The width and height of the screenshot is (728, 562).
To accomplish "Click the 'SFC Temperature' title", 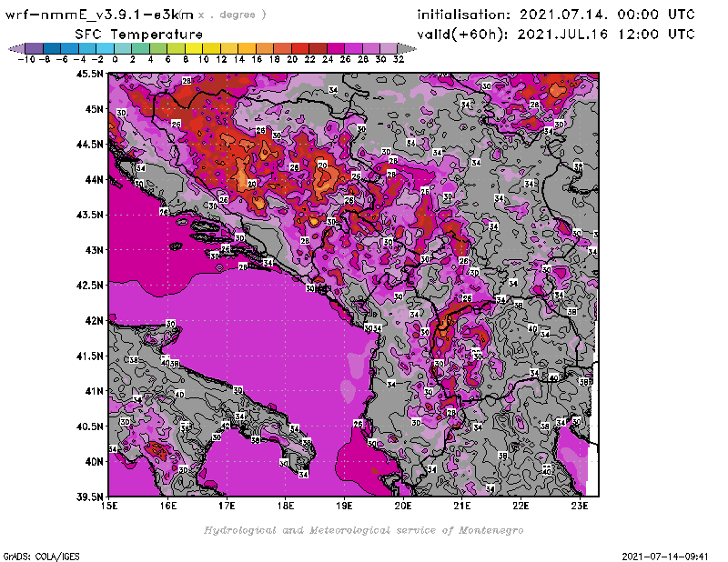I will [x=139, y=35].
